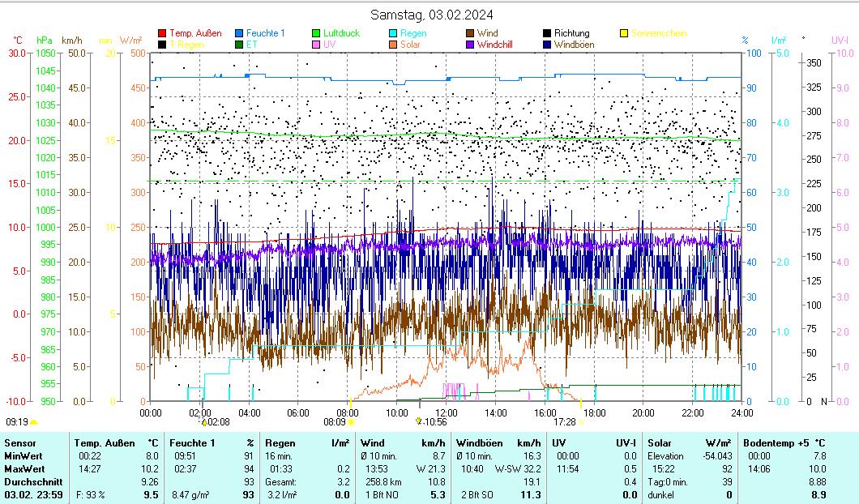859x504 pixels.
Task: Click the 3.2 l/m² rain value
Action: (x=281, y=495)
